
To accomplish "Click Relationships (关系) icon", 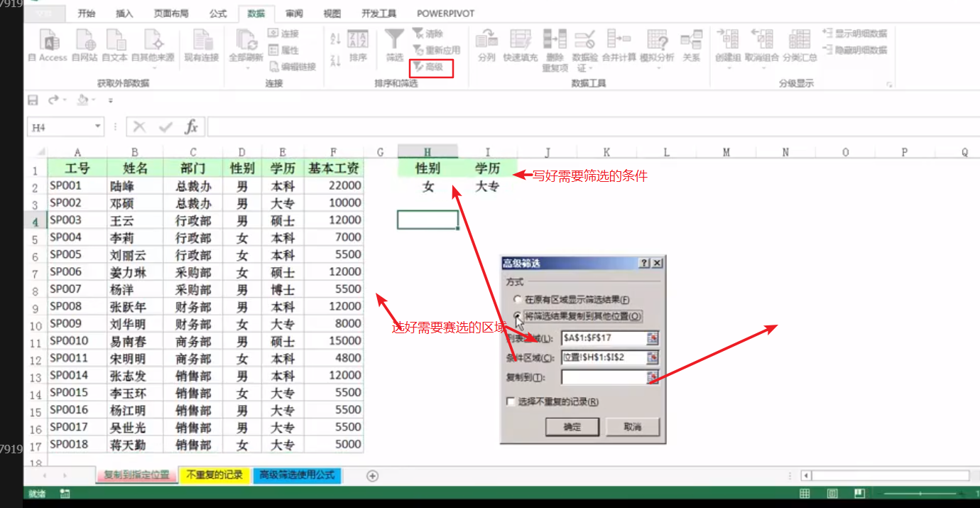I will (x=691, y=45).
